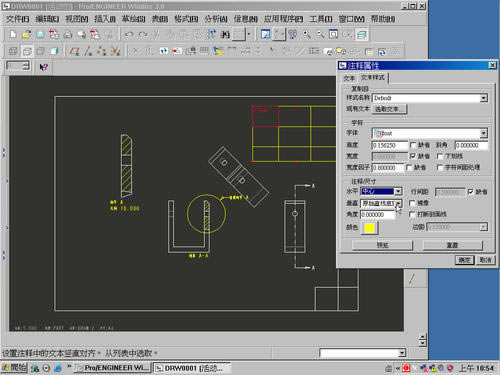Screen dimensions: 500x375
Task: Click the Zoom Out magnifier icon
Action: pos(320,34)
